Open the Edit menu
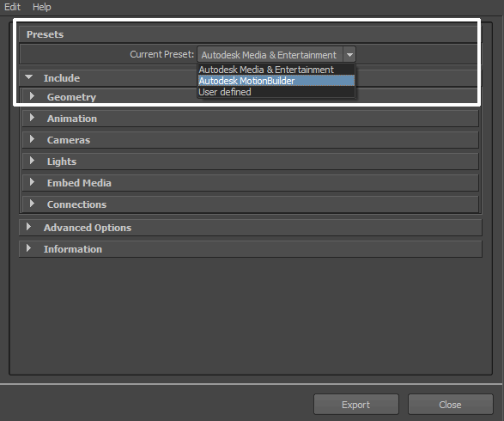The image size is (504, 421). (x=12, y=7)
